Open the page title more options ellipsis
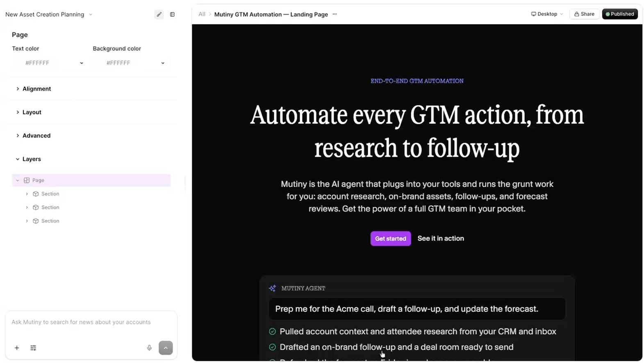This screenshot has width=644, height=363. (335, 14)
